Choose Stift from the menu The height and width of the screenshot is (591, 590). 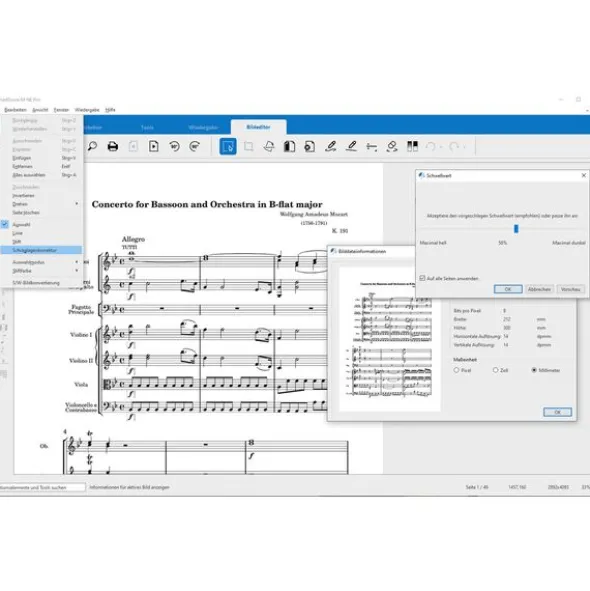point(41,242)
